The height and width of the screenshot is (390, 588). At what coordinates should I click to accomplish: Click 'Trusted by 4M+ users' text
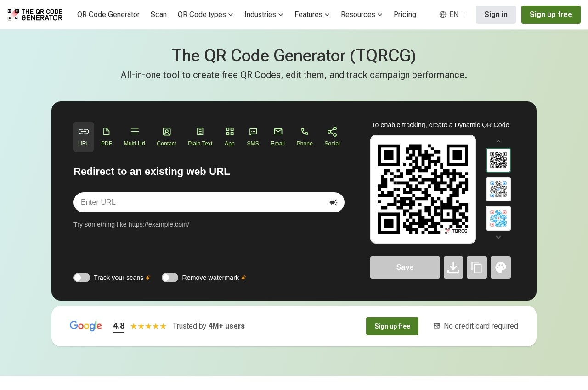(x=209, y=326)
